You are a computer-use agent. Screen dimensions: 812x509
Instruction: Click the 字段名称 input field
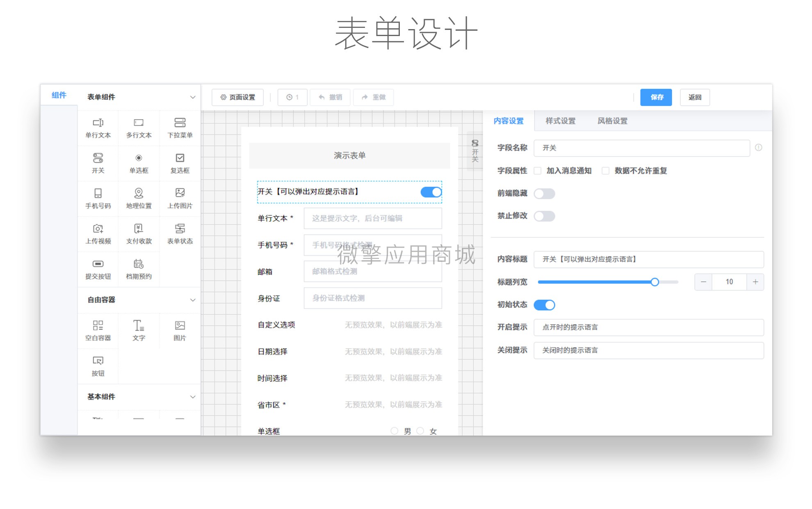click(642, 148)
